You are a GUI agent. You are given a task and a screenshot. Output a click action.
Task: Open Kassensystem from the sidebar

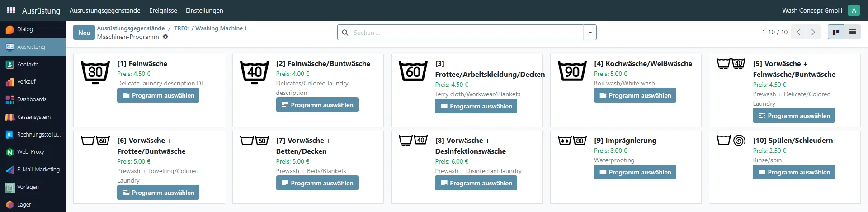(x=33, y=117)
